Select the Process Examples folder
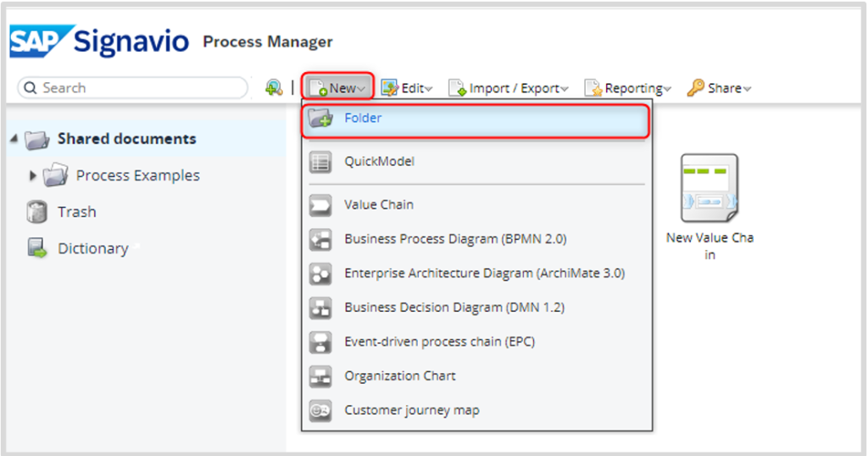 coord(138,175)
